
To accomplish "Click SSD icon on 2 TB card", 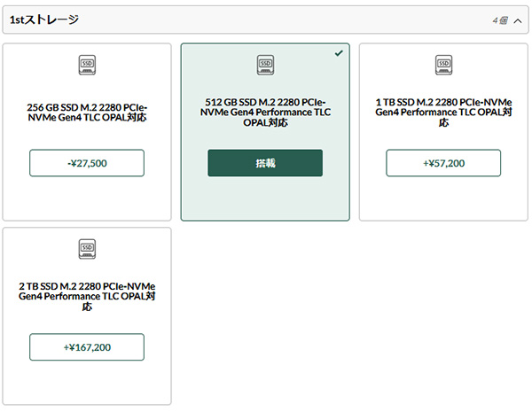I will tap(87, 249).
